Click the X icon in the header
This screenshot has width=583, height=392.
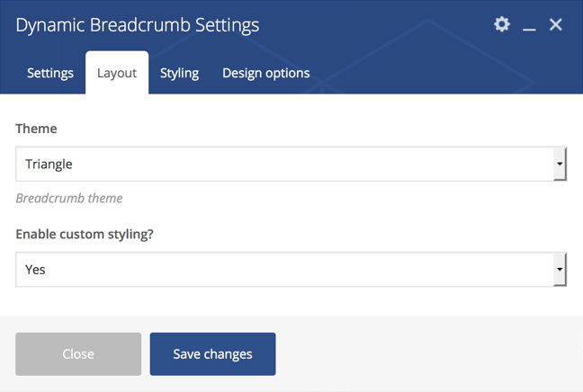coord(556,24)
